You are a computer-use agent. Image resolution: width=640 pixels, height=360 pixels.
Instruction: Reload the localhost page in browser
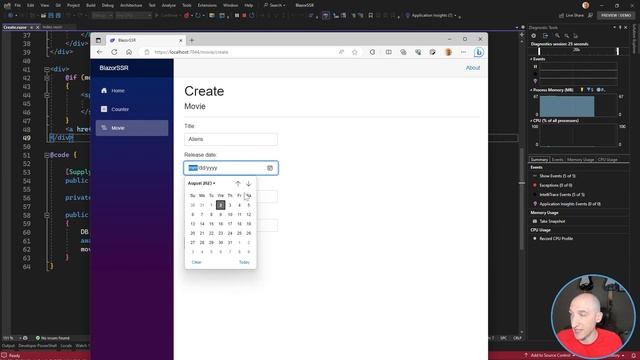(114, 52)
